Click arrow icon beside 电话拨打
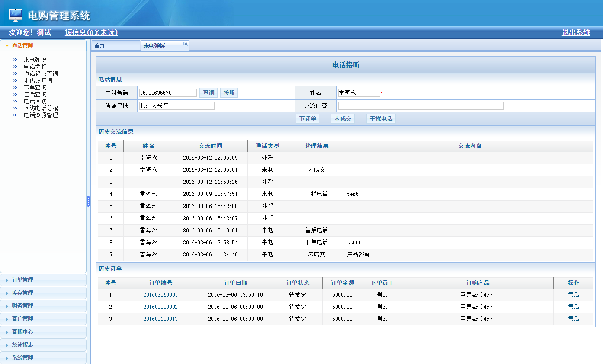This screenshot has width=603, height=364. (x=15, y=67)
